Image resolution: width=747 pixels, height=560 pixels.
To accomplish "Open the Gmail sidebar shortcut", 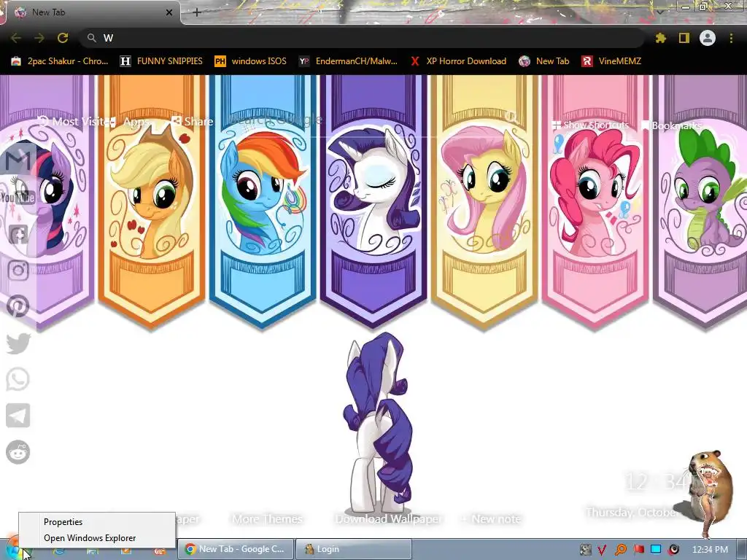I will pos(18,161).
